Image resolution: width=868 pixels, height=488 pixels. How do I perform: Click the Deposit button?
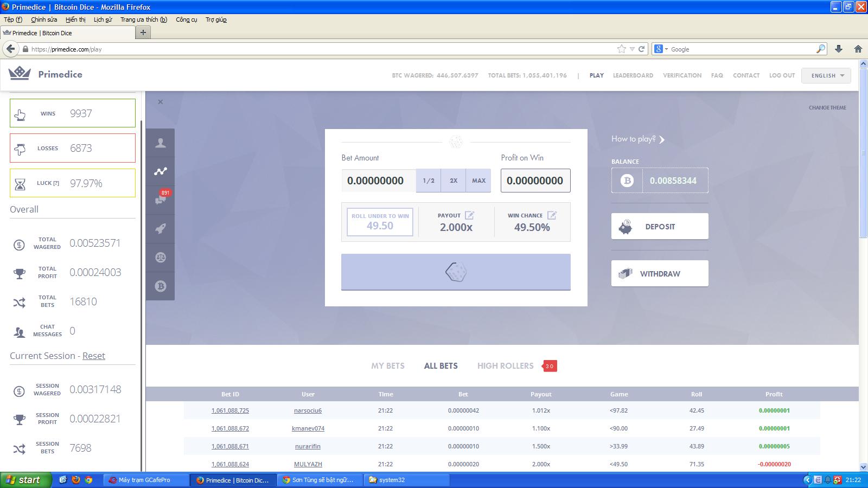[660, 226]
